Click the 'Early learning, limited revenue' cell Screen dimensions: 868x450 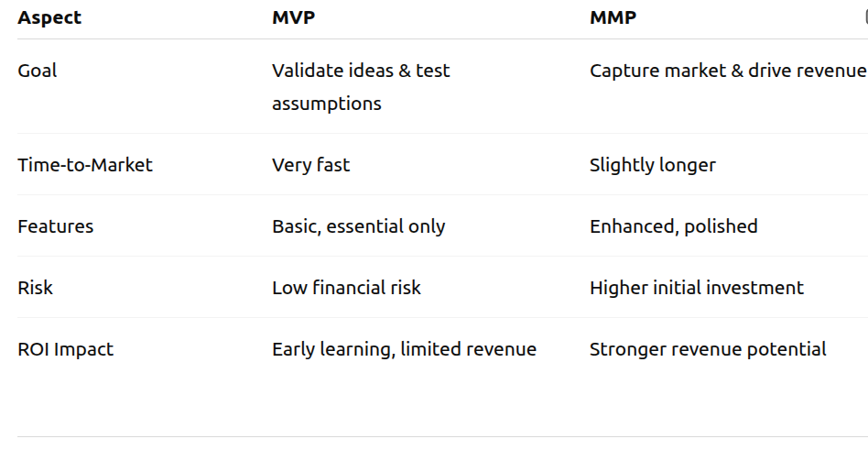[x=404, y=349]
